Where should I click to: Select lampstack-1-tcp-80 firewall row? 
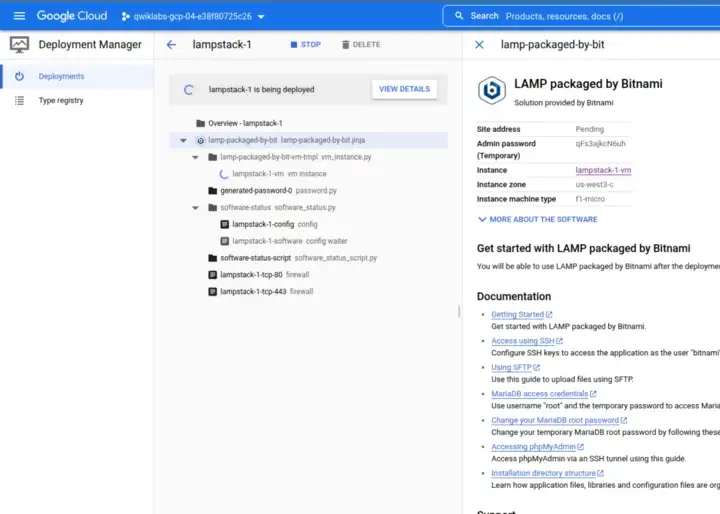click(309, 275)
